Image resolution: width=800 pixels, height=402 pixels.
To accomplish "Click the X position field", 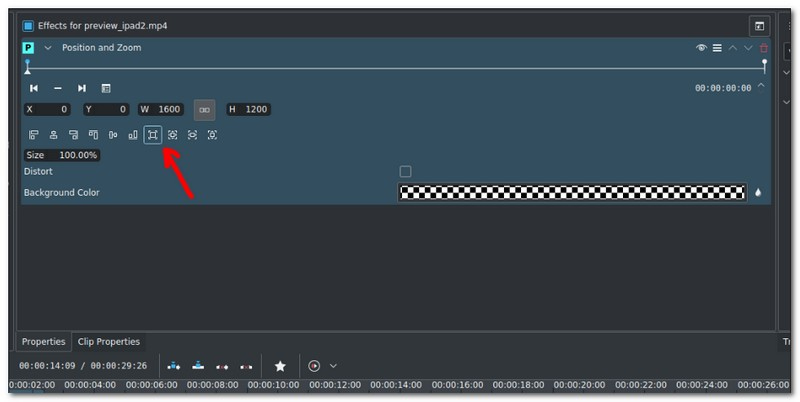I will click(x=47, y=109).
